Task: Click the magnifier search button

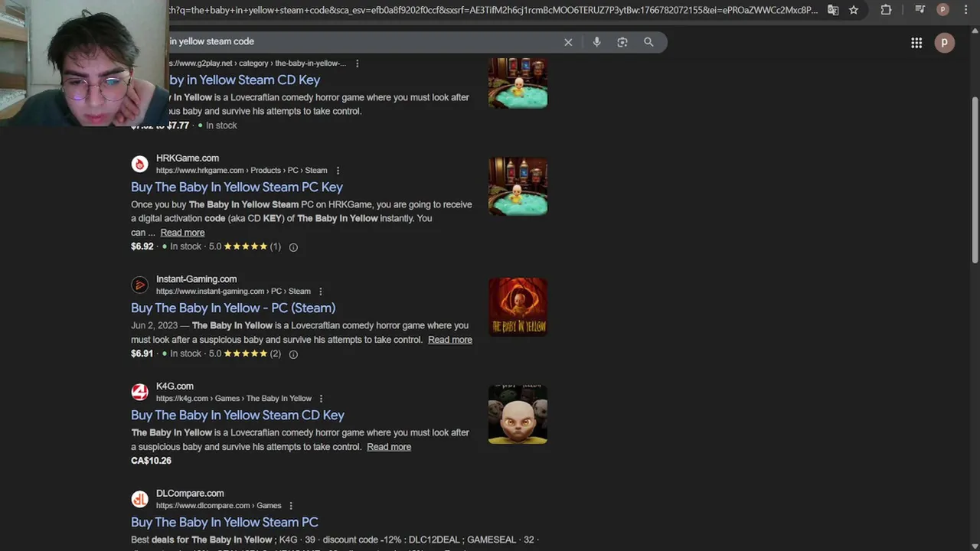Action: [x=648, y=42]
